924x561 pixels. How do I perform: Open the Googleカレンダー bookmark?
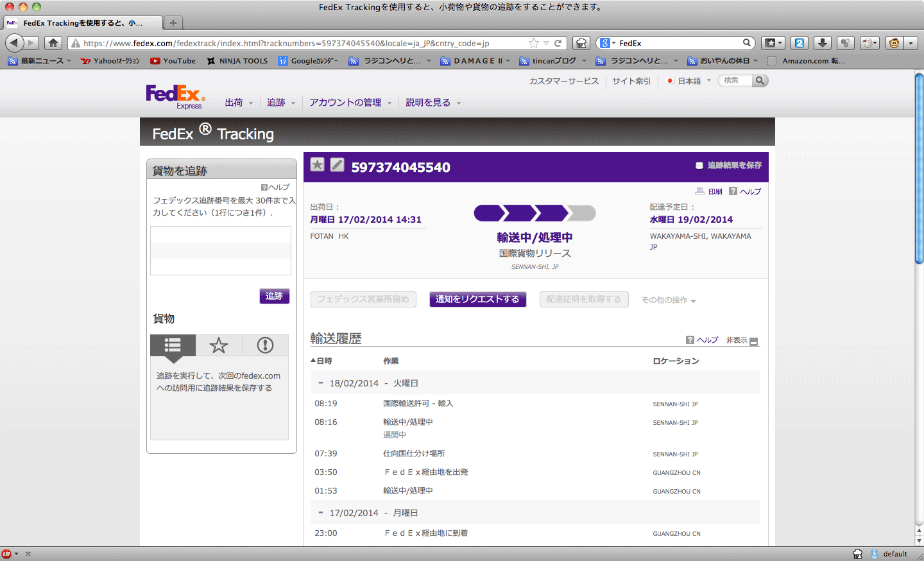pos(308,61)
